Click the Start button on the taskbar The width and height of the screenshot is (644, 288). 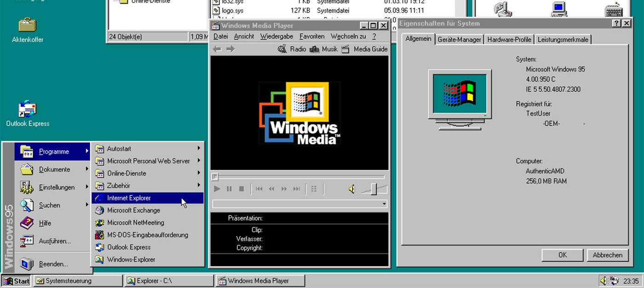pyautogui.click(x=16, y=281)
